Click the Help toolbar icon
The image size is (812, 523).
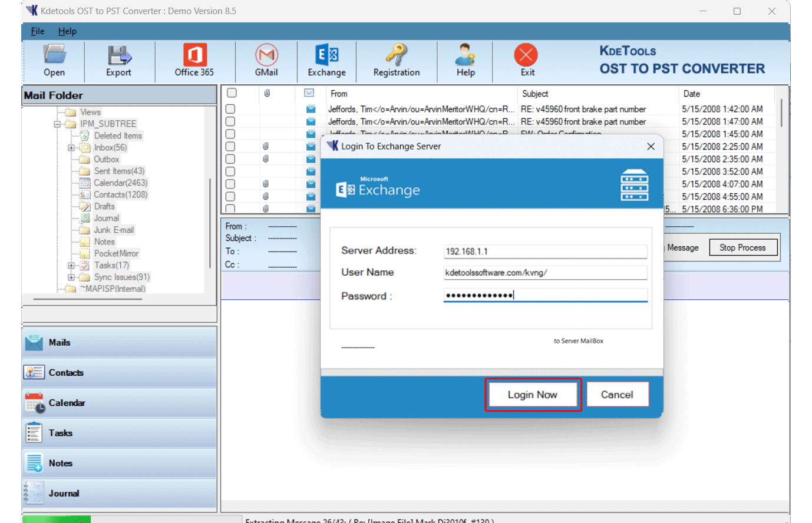(465, 61)
